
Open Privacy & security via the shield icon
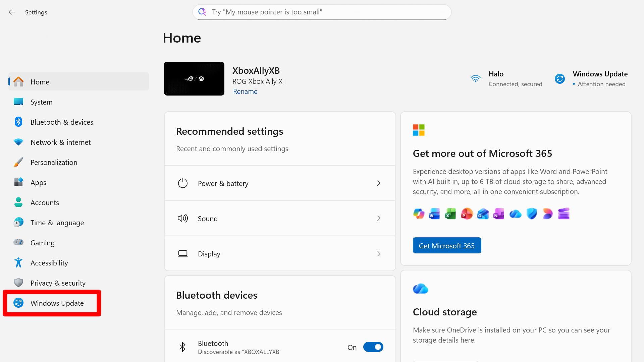point(18,283)
